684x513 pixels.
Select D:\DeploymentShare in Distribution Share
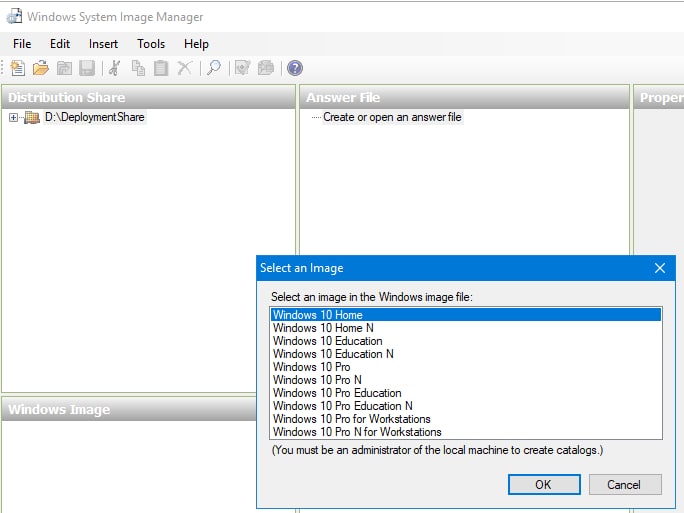pos(95,117)
